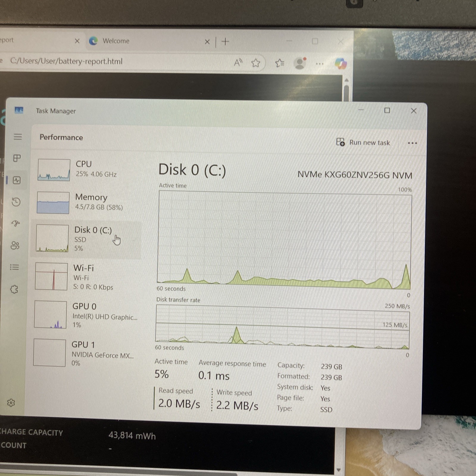The height and width of the screenshot is (476, 476).
Task: Add page to favorites star in Edge
Action: [256, 63]
